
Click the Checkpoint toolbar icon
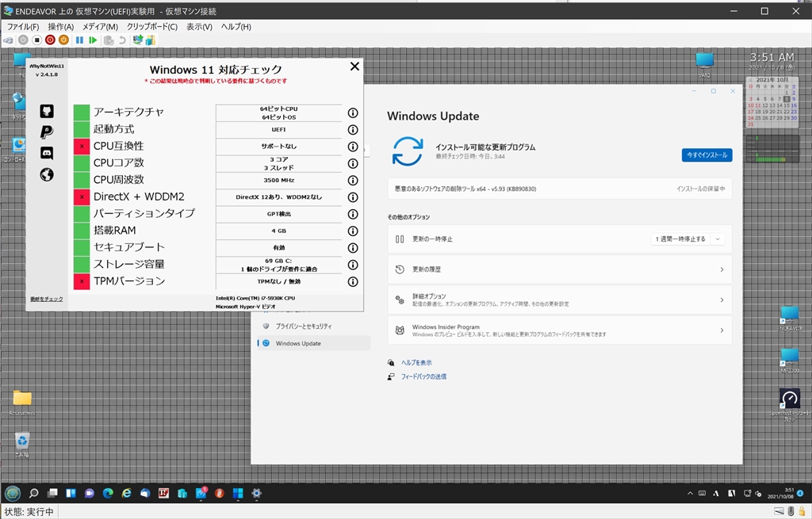[x=109, y=40]
